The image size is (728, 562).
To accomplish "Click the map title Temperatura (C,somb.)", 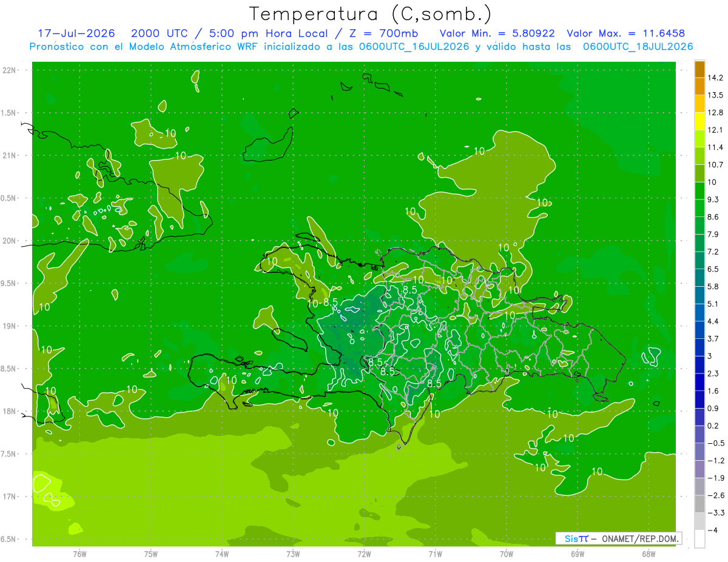I will click(371, 14).
